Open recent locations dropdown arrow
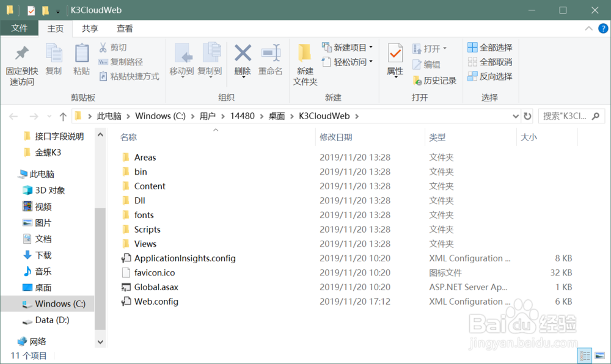This screenshot has width=611, height=364. coord(49,116)
